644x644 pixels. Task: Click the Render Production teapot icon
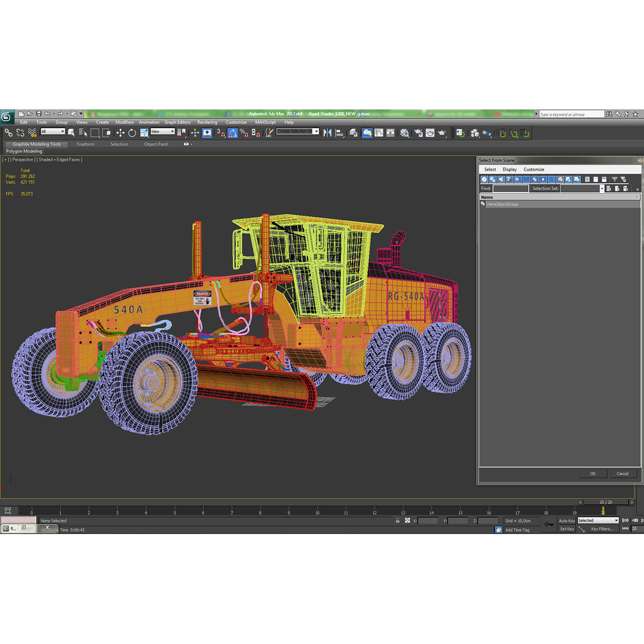pos(442,133)
